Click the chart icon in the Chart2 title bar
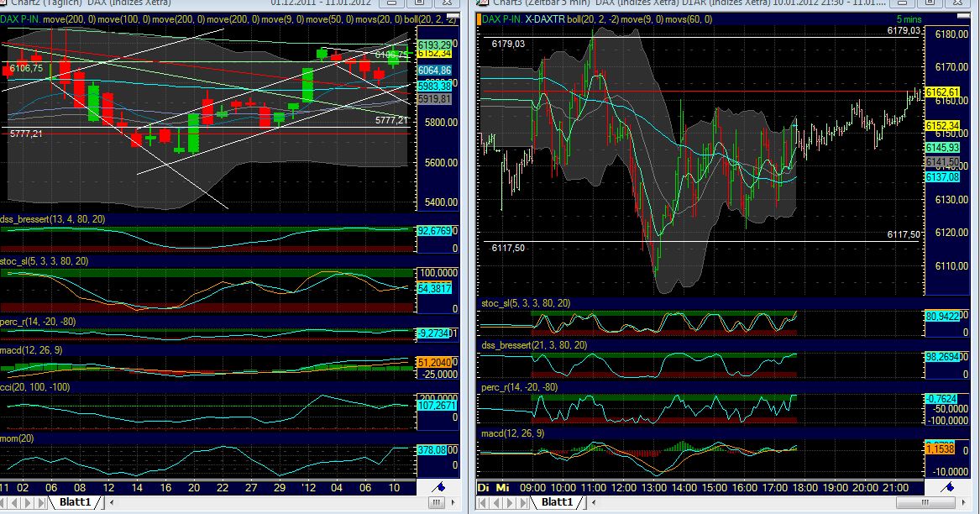Image resolution: width=980 pixels, height=514 pixels. pyautogui.click(x=3, y=3)
